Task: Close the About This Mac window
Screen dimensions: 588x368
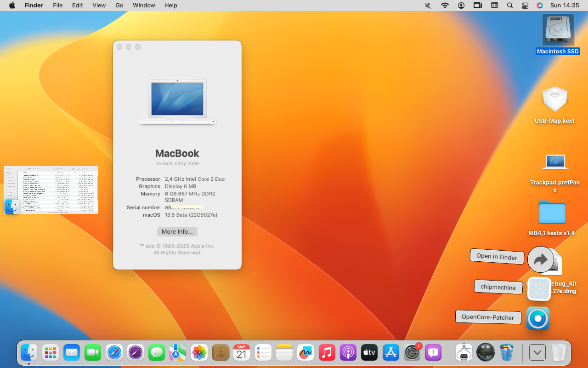Action: tap(119, 47)
